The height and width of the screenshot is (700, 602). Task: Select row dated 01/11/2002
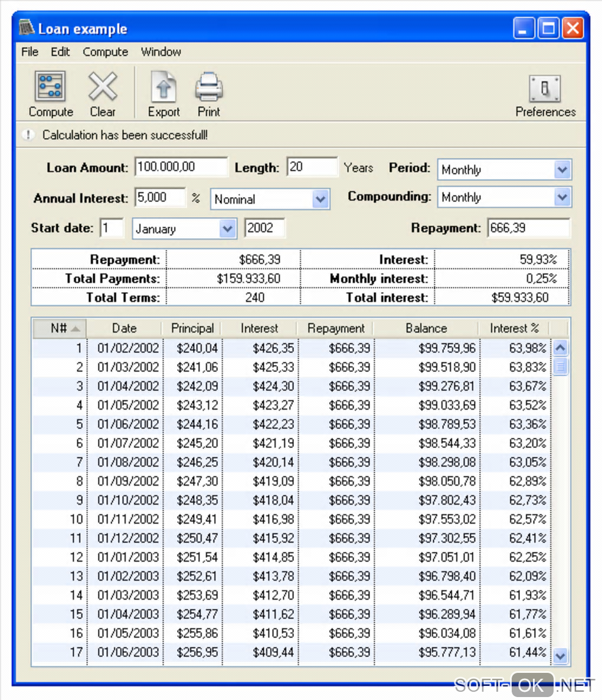tap(292, 519)
